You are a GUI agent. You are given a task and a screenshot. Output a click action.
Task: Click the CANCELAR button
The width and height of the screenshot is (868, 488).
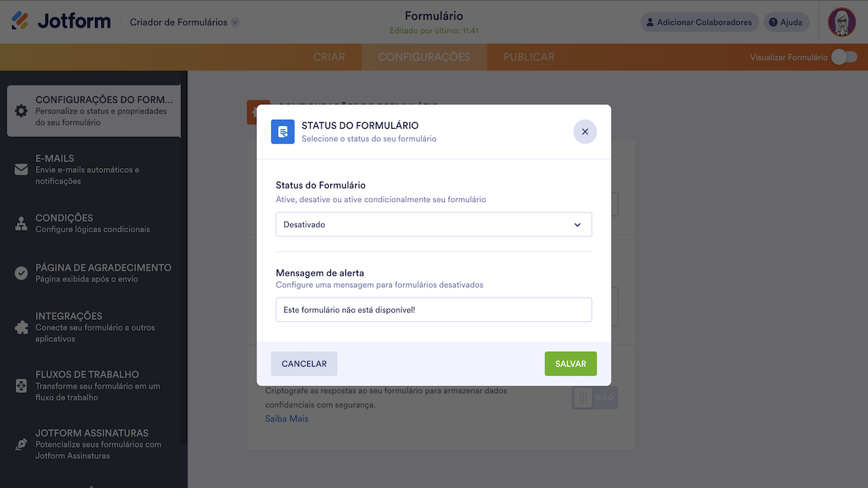point(304,364)
